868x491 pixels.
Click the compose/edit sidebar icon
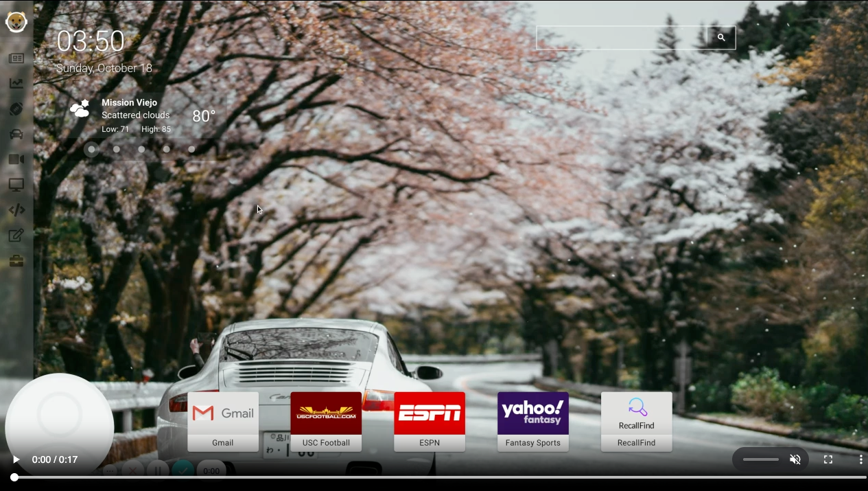tap(16, 235)
